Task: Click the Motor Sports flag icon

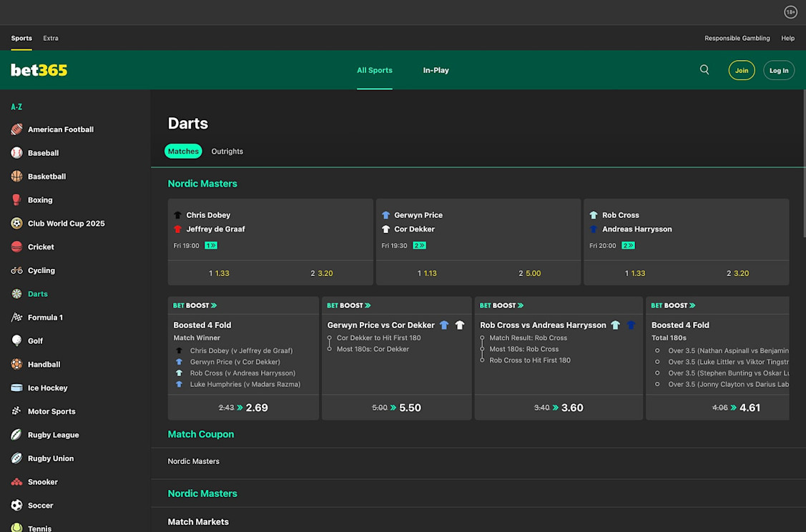Action: (x=16, y=411)
